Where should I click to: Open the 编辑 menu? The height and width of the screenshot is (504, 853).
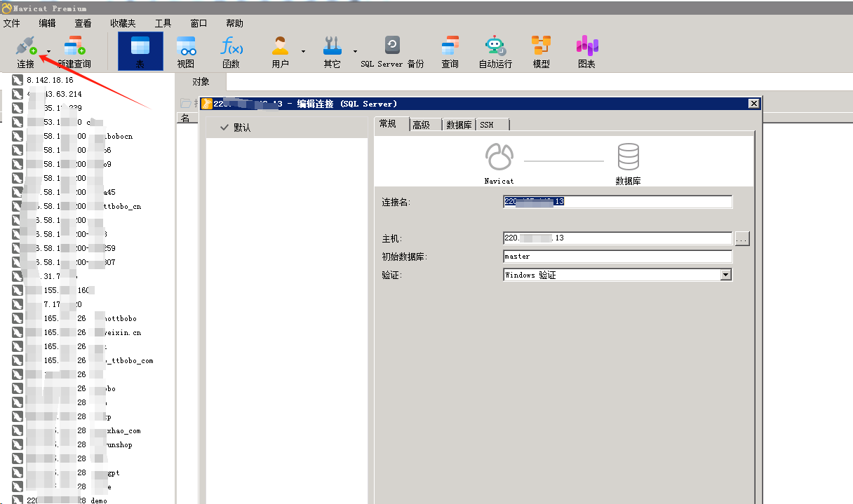click(x=47, y=23)
